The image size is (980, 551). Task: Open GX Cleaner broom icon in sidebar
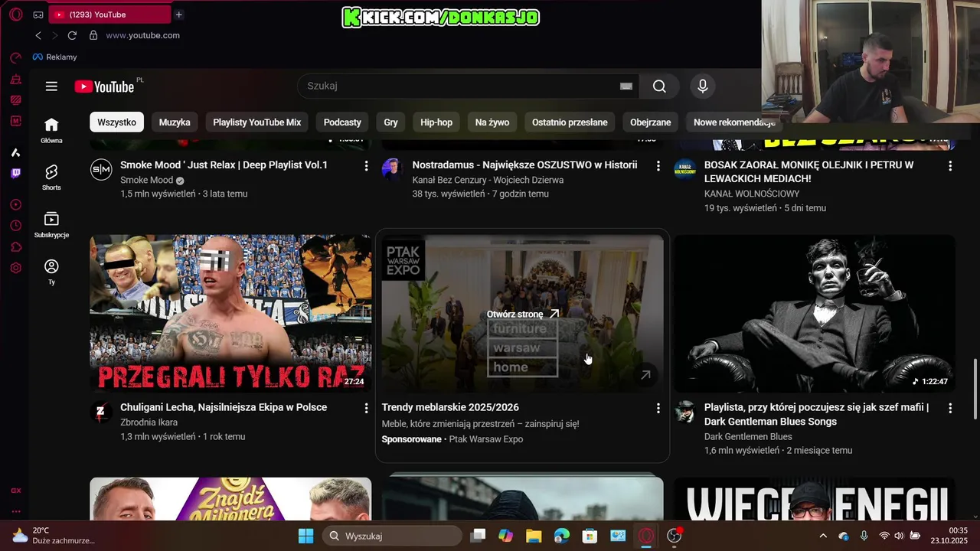point(15,79)
